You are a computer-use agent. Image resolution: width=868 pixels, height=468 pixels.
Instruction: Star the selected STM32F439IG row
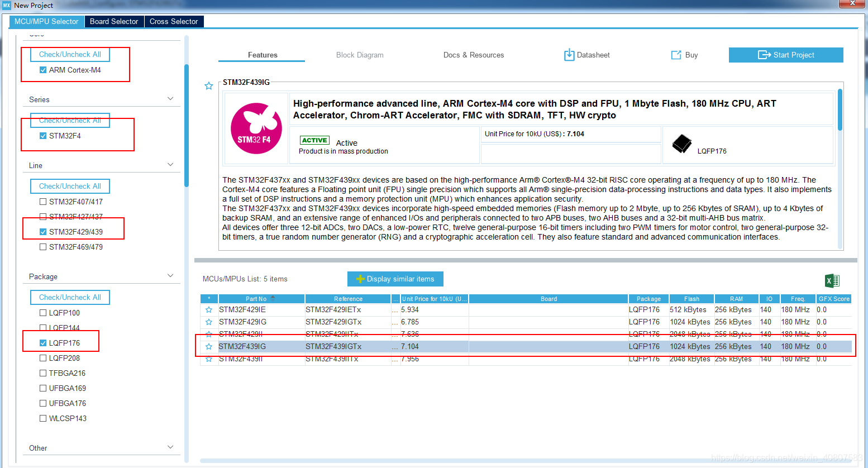pyautogui.click(x=209, y=346)
